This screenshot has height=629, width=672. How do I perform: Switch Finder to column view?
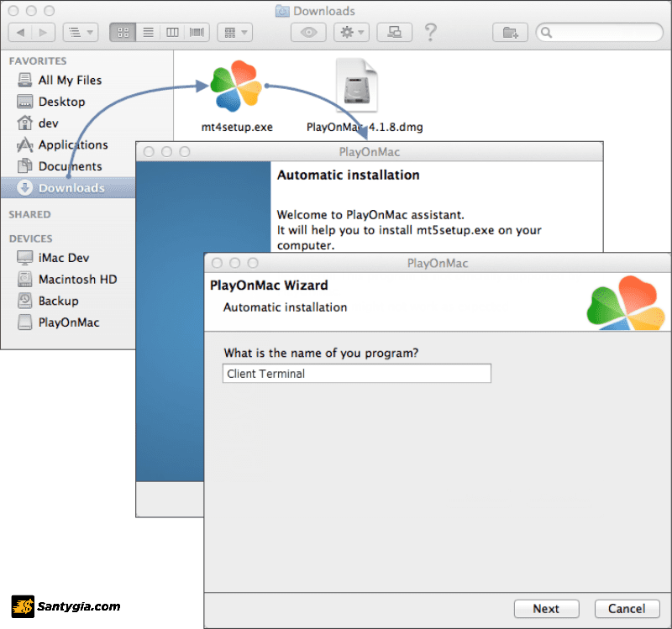(172, 33)
